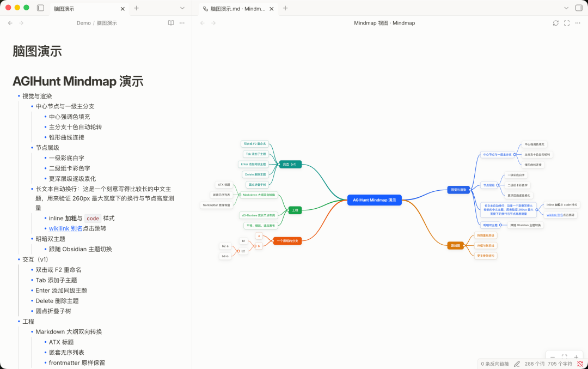Open a new tab in left pane
Viewport: 588px width, 369px height.
(136, 8)
